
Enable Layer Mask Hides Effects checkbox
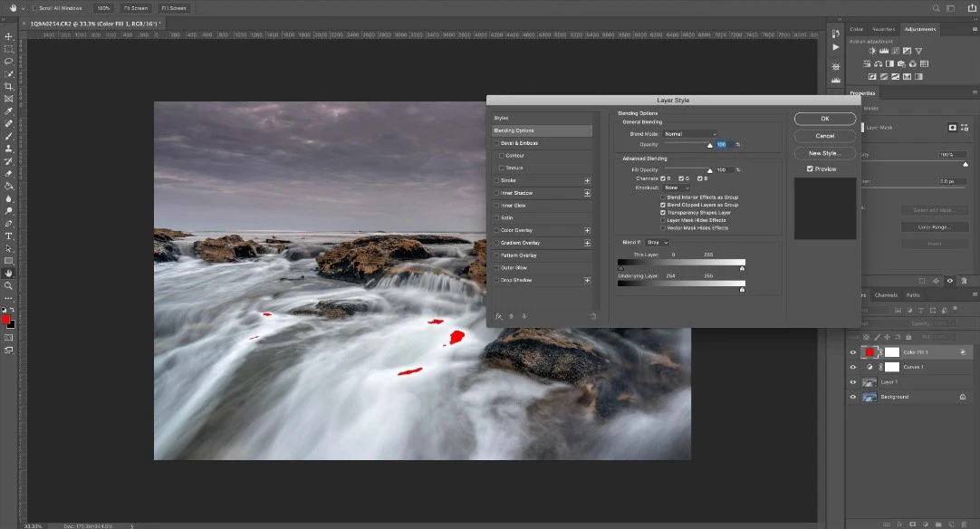(x=663, y=220)
